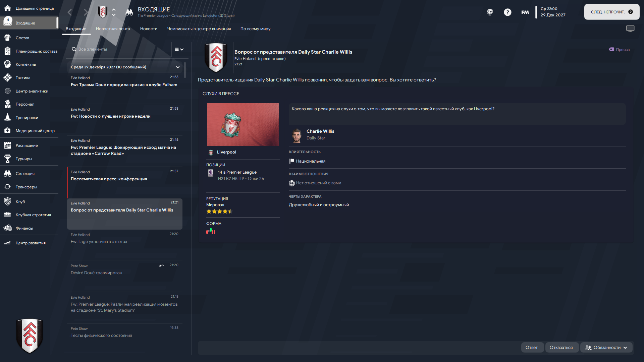
Task: Click the world globe icon in top bar
Action: tap(490, 12)
